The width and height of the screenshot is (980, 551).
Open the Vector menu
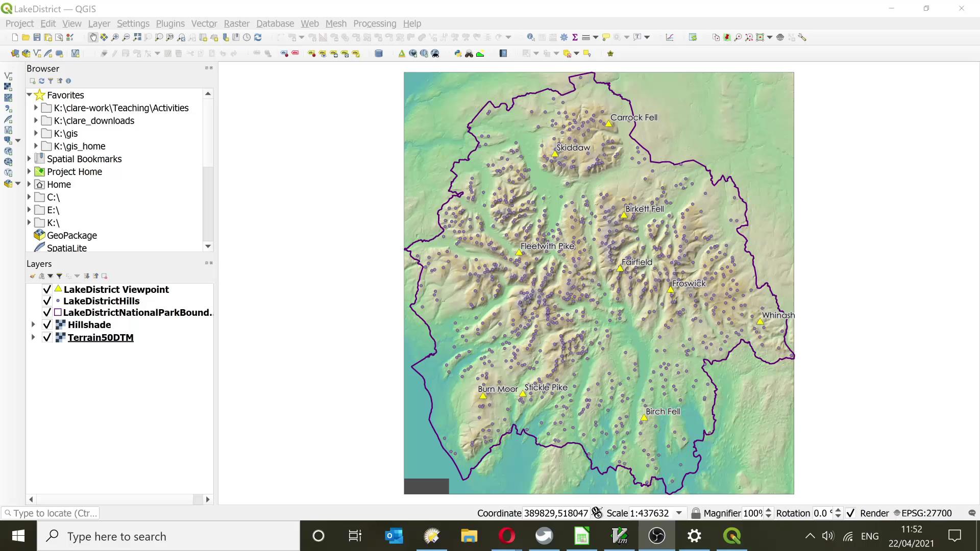(204, 23)
